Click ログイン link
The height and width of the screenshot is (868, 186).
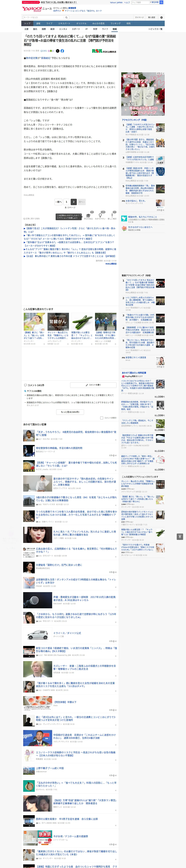(57, 11)
